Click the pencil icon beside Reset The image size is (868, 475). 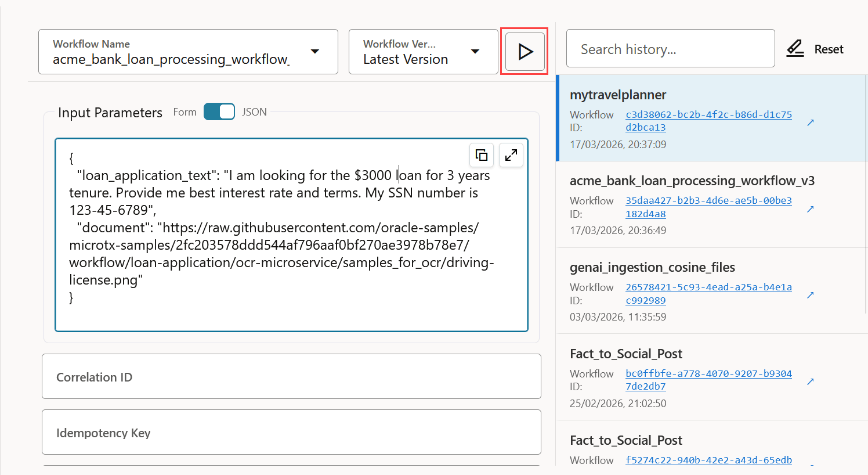795,49
